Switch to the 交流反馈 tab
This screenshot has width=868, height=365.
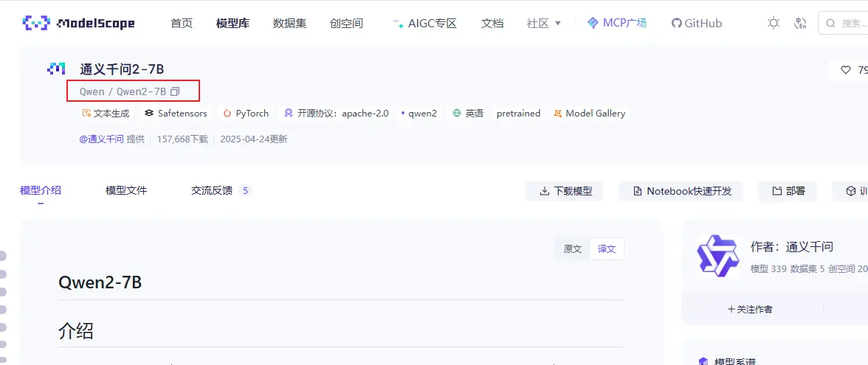221,191
